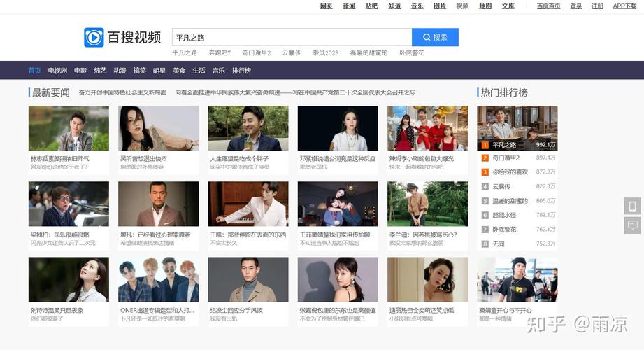This screenshot has width=644, height=350.
Task: Open thumbnail for 吴昕曾想退出快本
Action: tap(158, 128)
